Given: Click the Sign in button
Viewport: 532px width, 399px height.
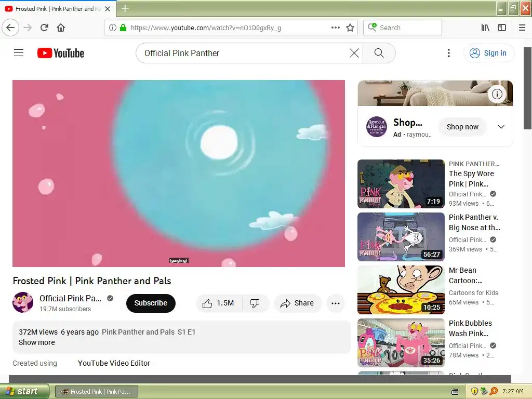Looking at the screenshot, I should click(489, 53).
